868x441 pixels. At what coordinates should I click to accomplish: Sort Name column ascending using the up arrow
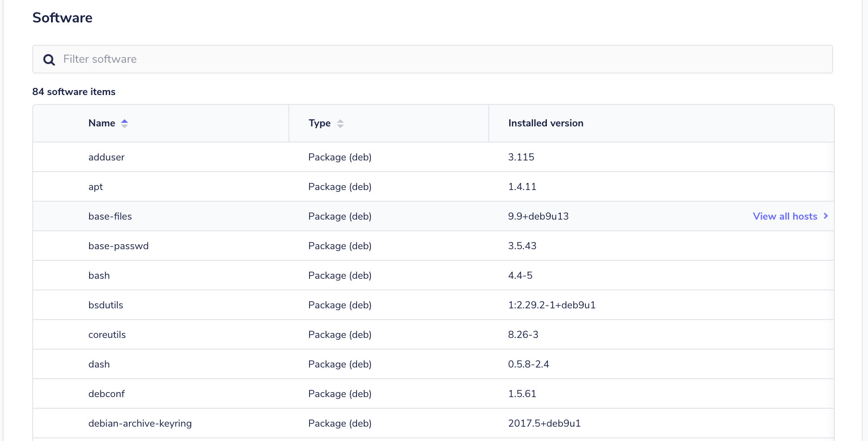pos(124,120)
